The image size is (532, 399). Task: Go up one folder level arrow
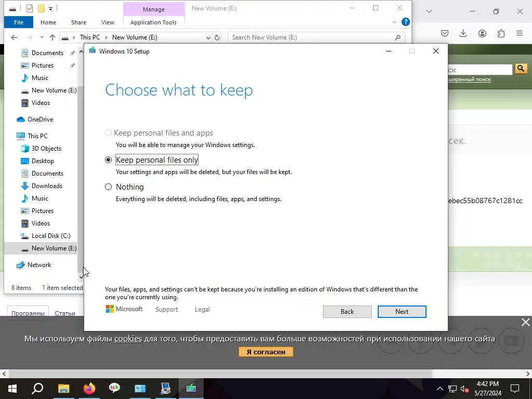coord(52,37)
